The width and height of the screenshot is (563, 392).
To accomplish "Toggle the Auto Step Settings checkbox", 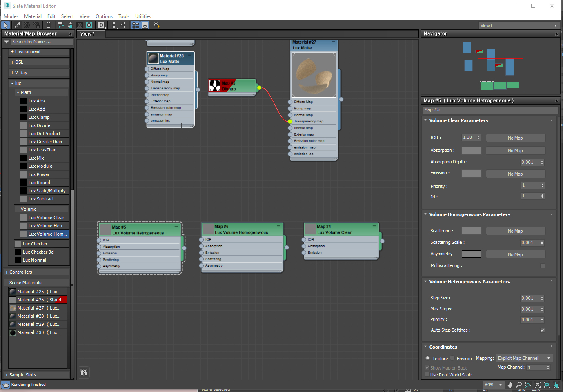I will [542, 330].
